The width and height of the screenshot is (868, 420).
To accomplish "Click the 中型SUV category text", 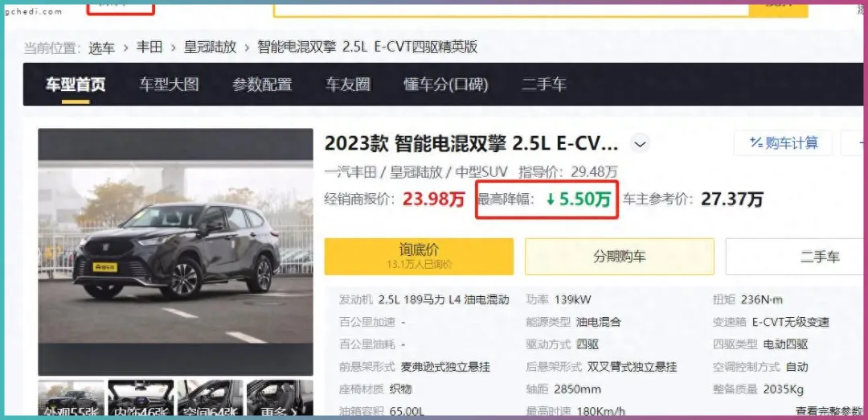I will point(481,172).
